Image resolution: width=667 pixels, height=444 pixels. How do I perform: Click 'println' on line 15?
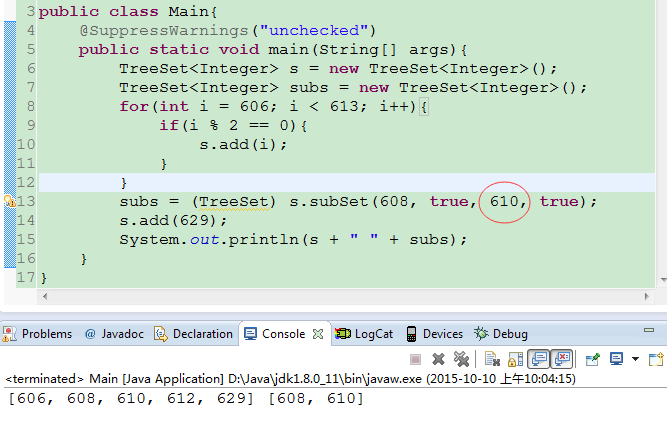pos(263,240)
